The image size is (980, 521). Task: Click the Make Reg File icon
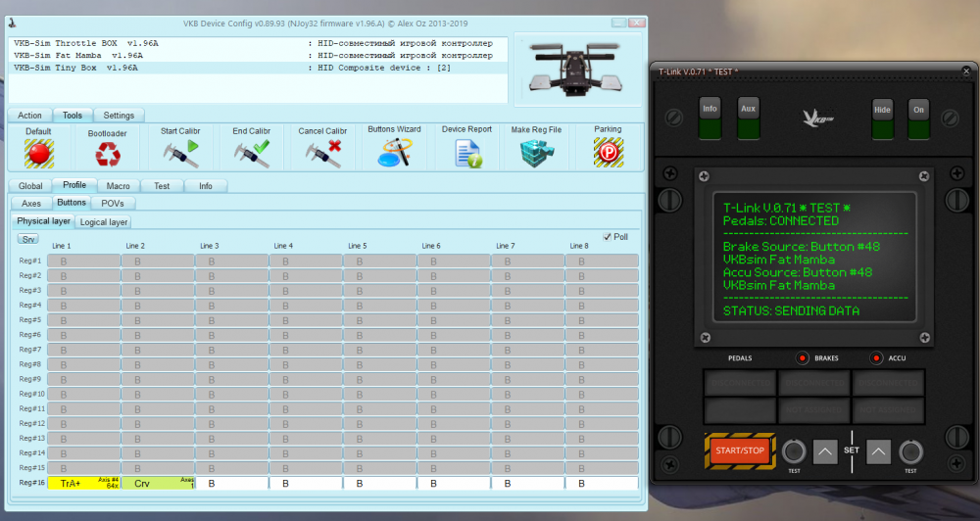(x=537, y=153)
